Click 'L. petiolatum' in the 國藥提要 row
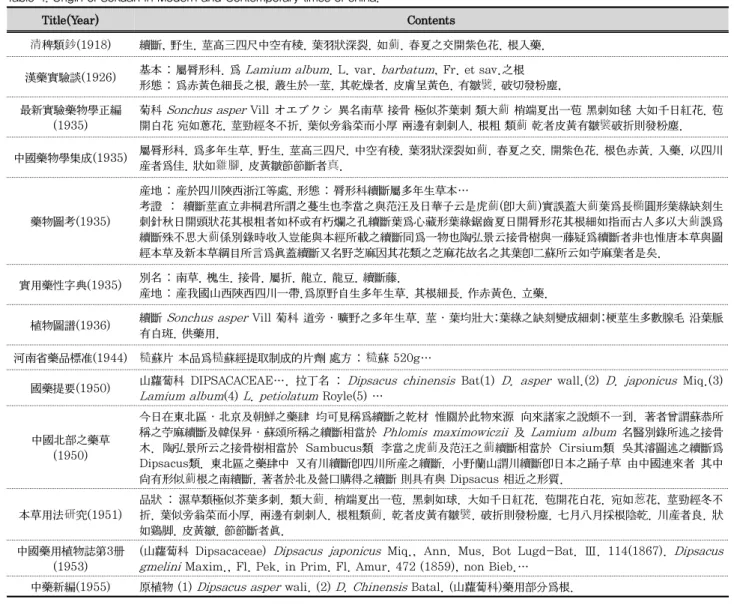Viewport: 734px width, 611px height. coord(281,396)
